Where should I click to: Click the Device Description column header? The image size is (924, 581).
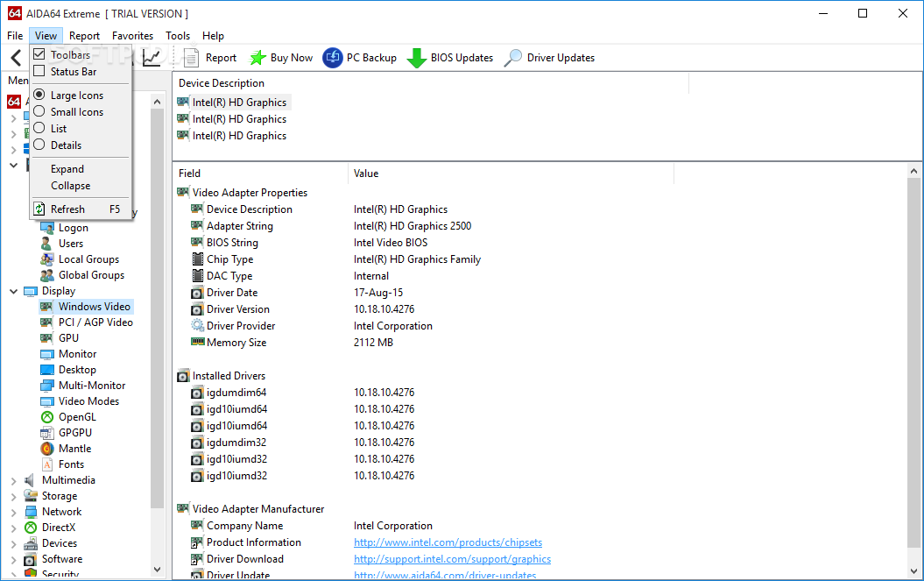431,83
